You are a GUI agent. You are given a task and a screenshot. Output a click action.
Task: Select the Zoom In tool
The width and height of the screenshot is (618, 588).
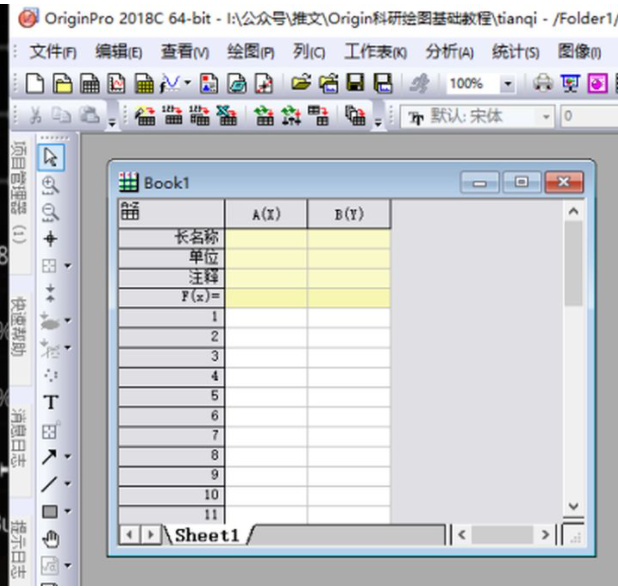(50, 185)
